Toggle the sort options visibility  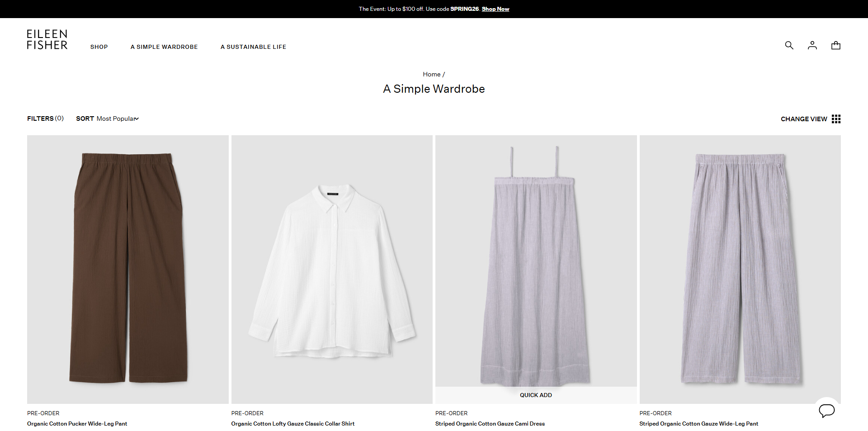pyautogui.click(x=107, y=118)
